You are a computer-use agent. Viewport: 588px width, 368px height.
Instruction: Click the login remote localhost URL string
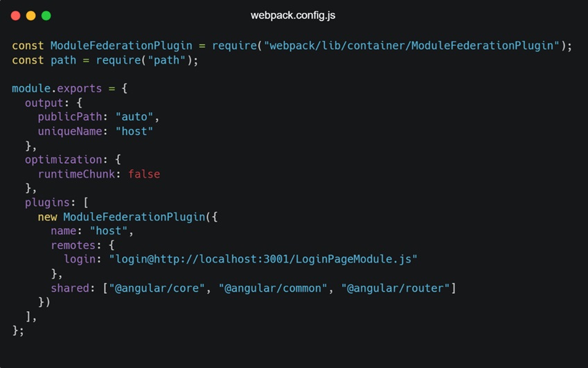pos(263,259)
